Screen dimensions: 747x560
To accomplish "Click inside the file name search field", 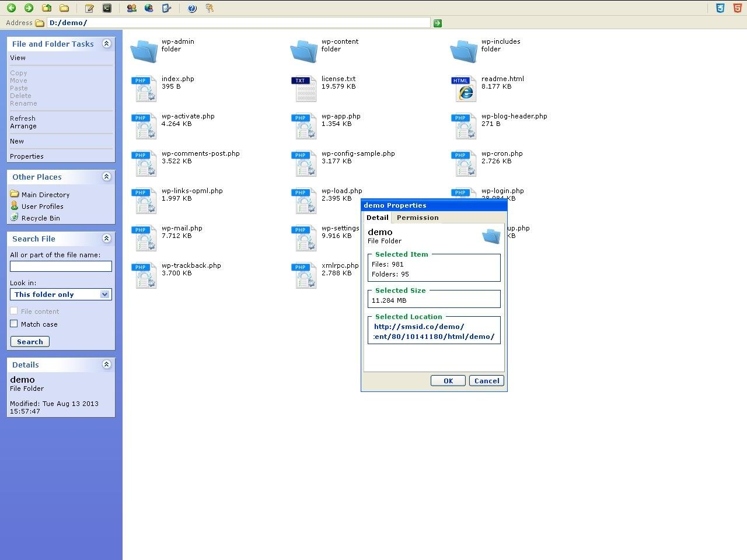I will (61, 266).
